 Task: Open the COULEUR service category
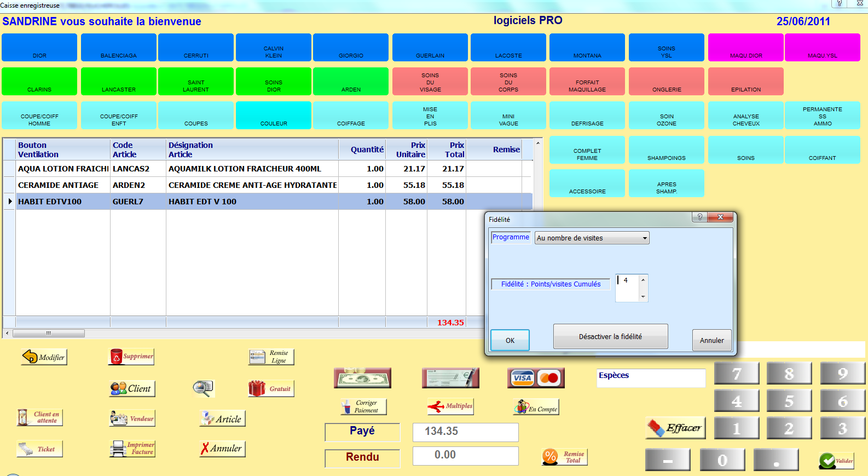(x=274, y=116)
